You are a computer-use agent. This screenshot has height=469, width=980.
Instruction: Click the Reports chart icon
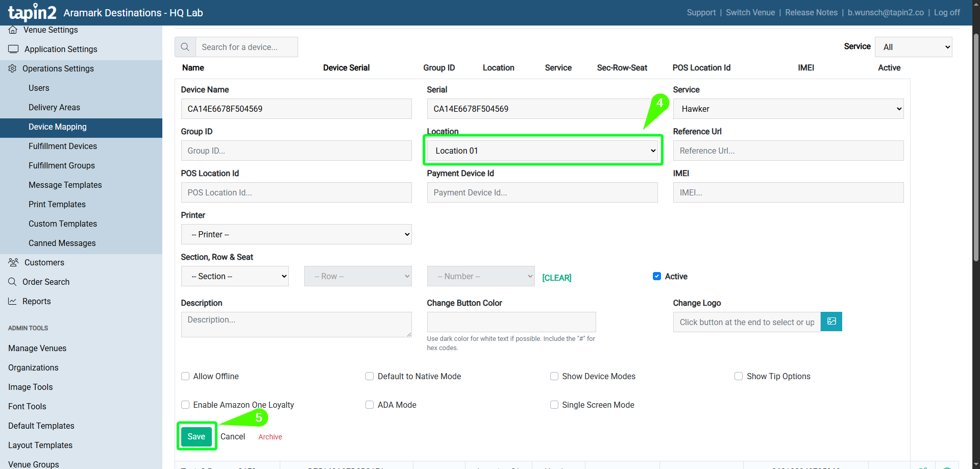coord(12,301)
